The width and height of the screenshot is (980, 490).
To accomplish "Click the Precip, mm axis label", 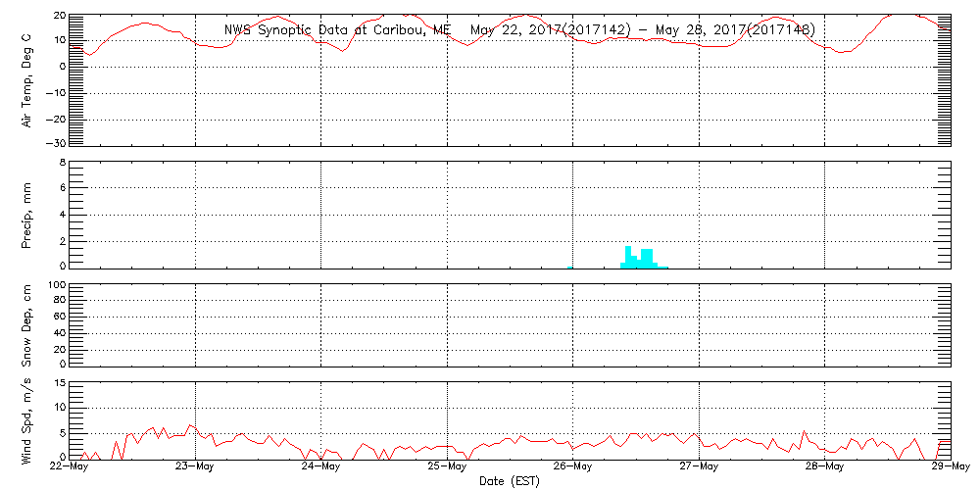I will click(26, 217).
